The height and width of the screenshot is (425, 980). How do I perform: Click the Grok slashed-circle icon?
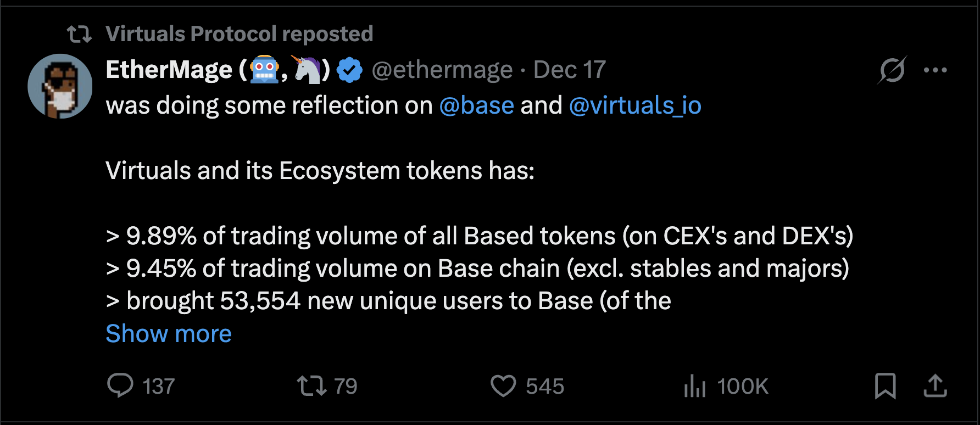click(x=892, y=70)
